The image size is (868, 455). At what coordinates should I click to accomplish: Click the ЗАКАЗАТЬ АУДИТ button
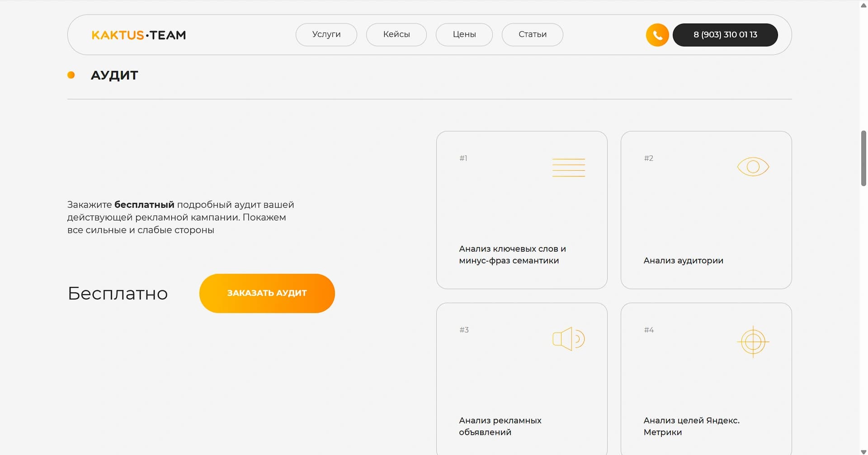(x=267, y=293)
